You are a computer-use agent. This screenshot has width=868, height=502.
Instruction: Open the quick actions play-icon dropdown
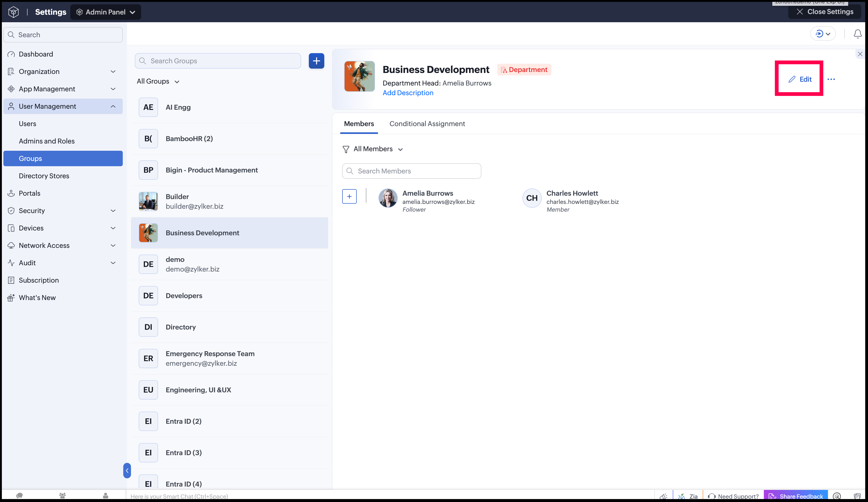pyautogui.click(x=823, y=34)
